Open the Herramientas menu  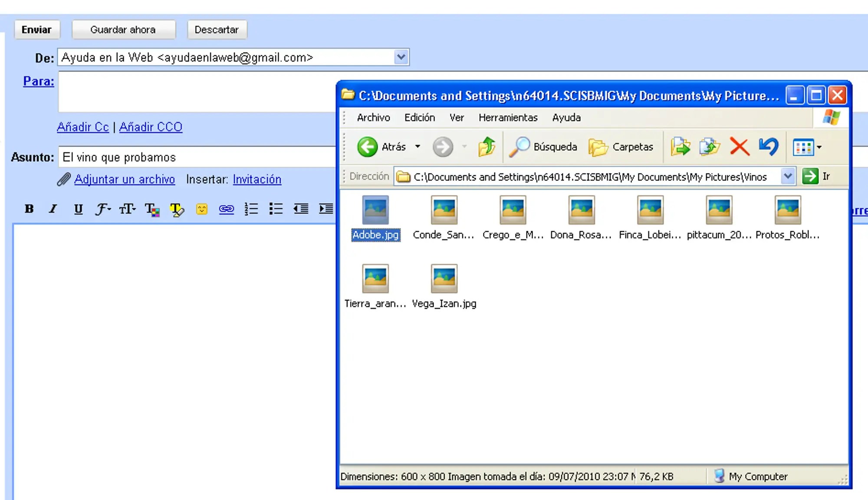pyautogui.click(x=508, y=118)
